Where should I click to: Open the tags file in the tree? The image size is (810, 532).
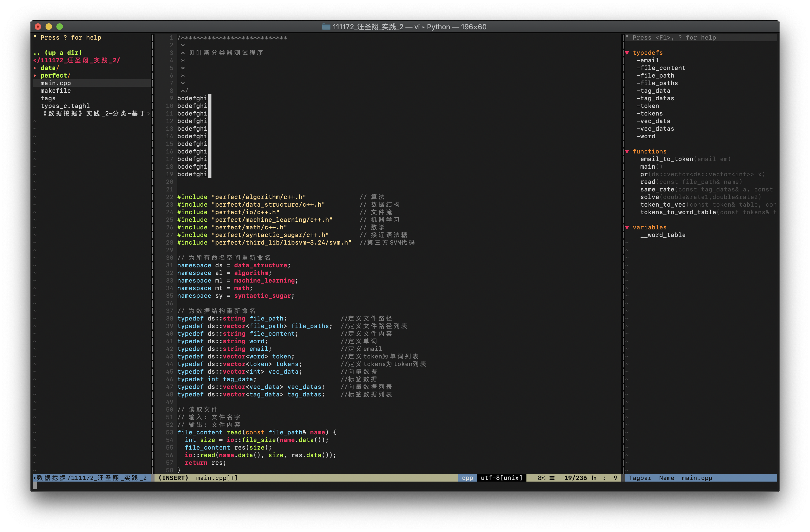pyautogui.click(x=48, y=98)
